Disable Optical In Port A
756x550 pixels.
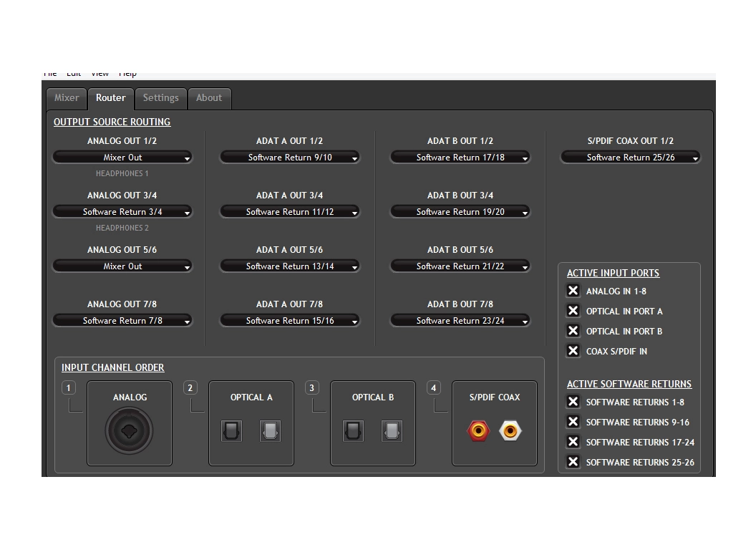point(573,312)
